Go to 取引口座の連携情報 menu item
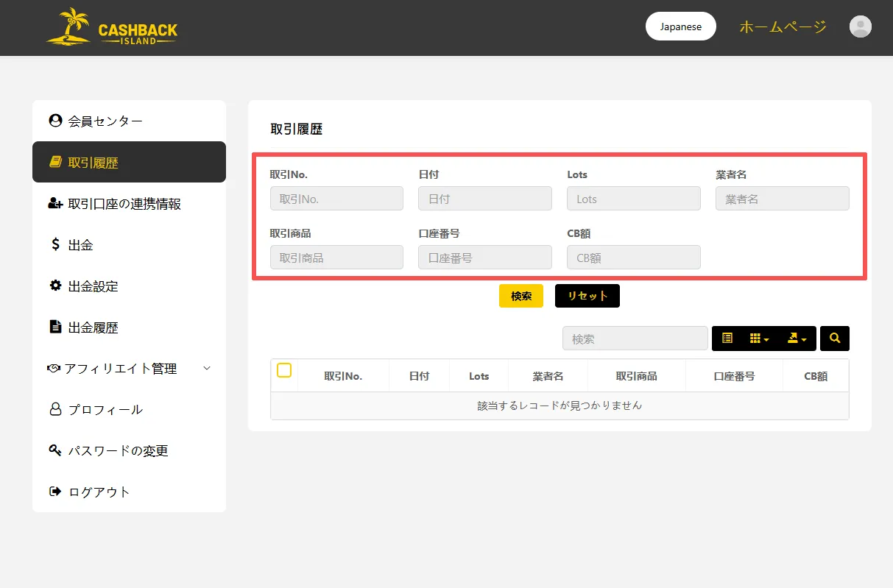Screen dimensions: 893x588 click(124, 204)
